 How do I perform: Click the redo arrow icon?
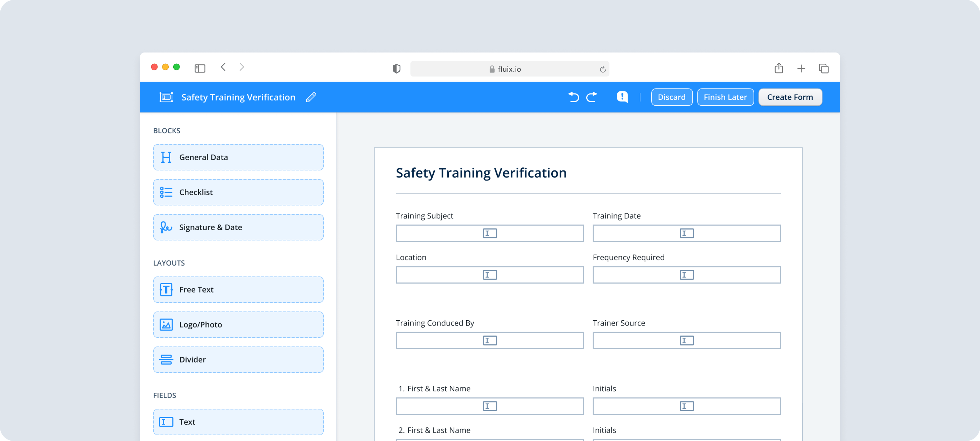pyautogui.click(x=591, y=97)
